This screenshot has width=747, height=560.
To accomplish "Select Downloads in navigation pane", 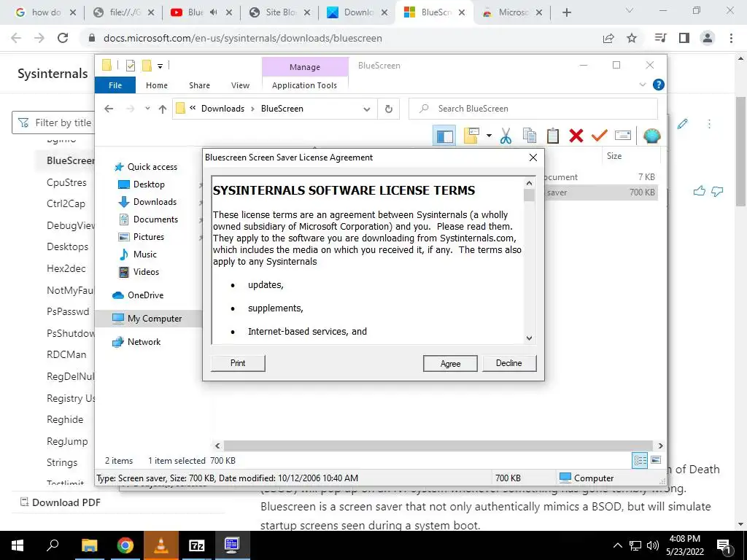I will [147, 202].
